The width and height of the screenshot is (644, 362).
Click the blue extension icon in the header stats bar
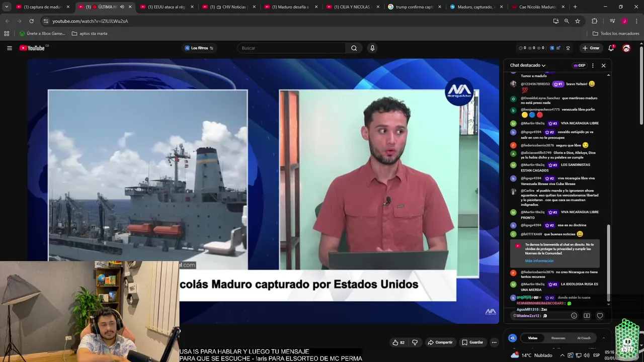552,48
